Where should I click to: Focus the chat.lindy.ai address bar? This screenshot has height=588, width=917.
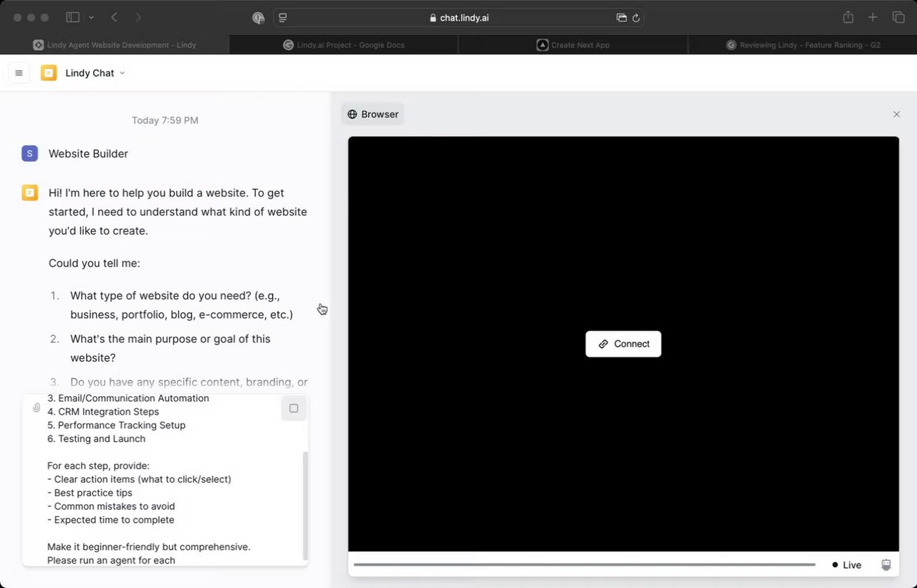(458, 18)
